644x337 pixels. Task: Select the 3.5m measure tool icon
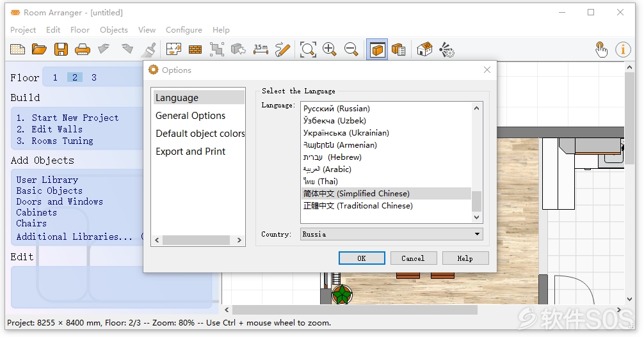pos(261,50)
